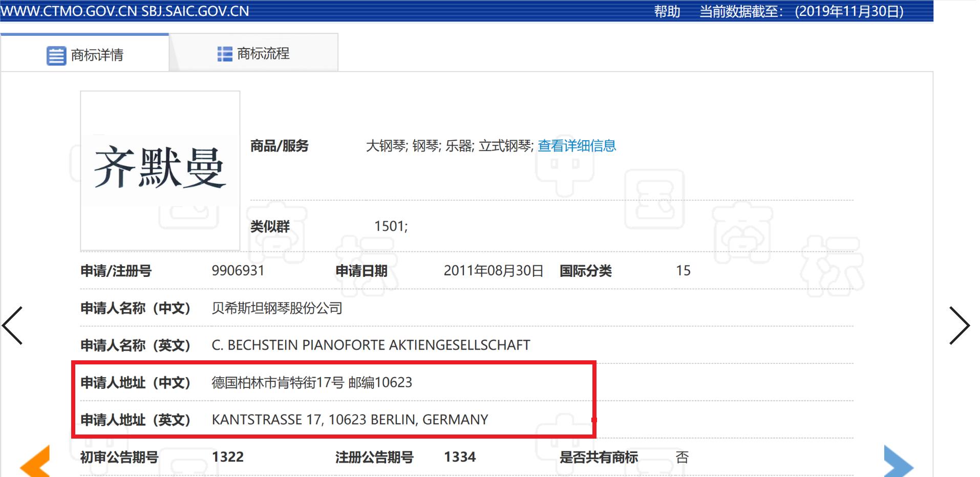The height and width of the screenshot is (477, 980).
Task: Select the application date 2011年08月30日
Action: pyautogui.click(x=494, y=271)
